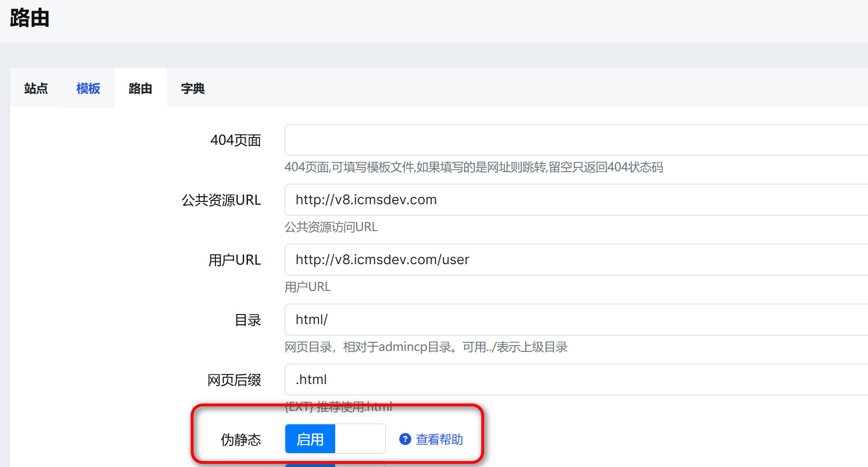Click the blue question mark help icon
Image resolution: width=868 pixels, height=467 pixels.
405,439
